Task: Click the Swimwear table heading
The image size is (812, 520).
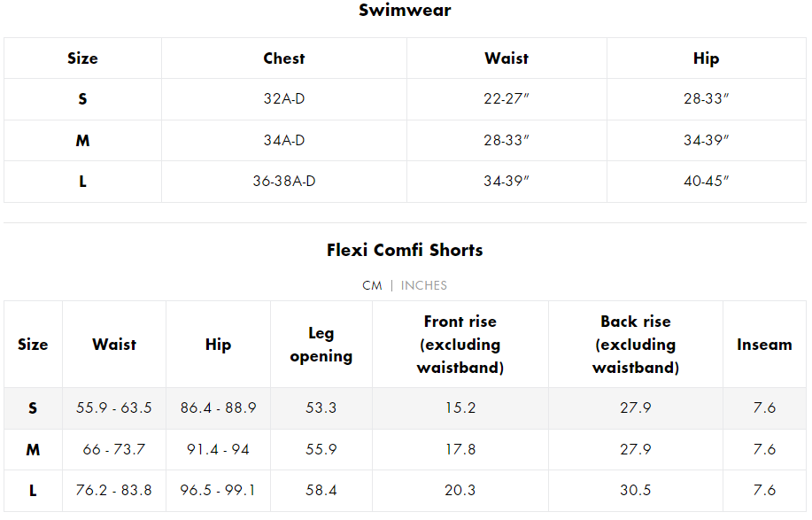Action: 405,10
